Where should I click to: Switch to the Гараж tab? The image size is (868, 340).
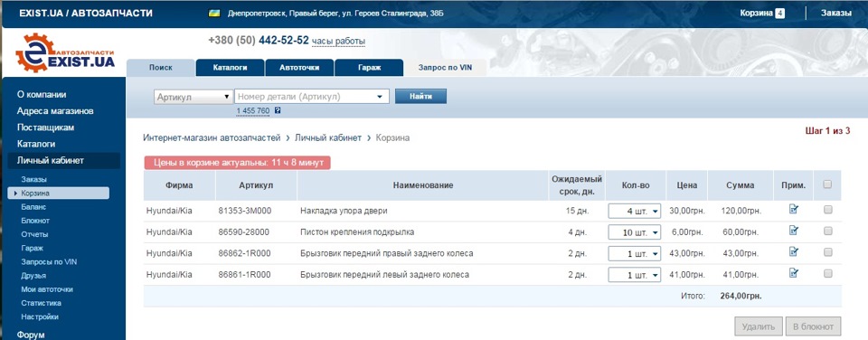pos(369,68)
